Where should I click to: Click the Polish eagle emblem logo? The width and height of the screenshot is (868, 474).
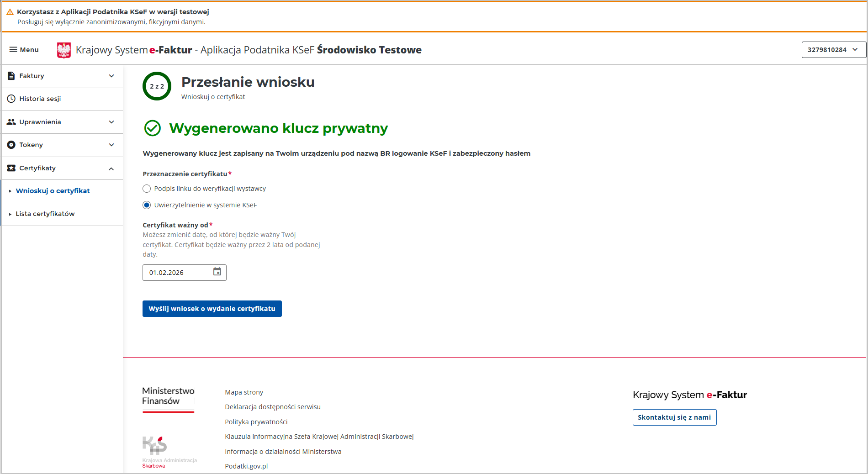coord(64,50)
